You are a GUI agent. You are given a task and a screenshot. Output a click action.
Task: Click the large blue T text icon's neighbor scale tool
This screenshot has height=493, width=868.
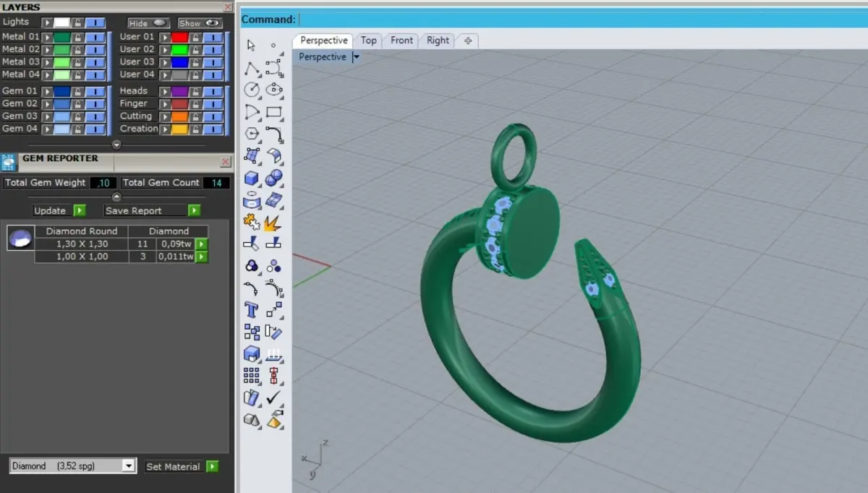273,310
